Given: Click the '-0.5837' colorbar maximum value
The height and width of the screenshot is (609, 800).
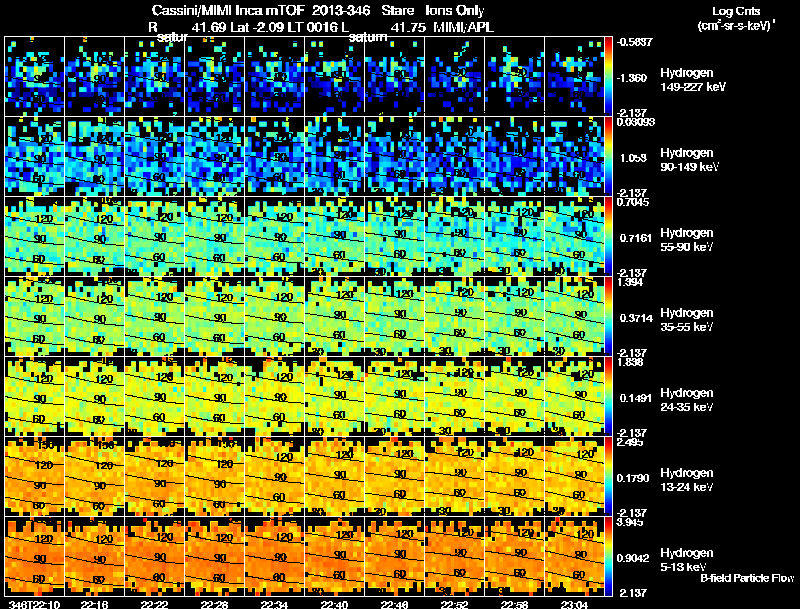Looking at the screenshot, I should pyautogui.click(x=635, y=42).
